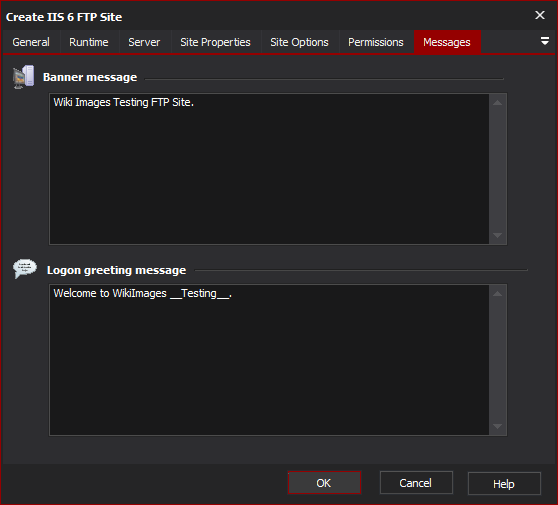This screenshot has height=505, width=558.
Task: Click the Logon greeting scrollbar down arrow
Action: click(498, 426)
